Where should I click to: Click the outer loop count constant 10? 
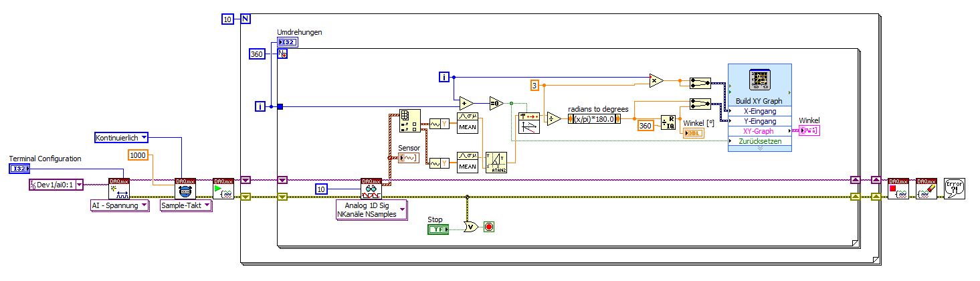coord(227,19)
